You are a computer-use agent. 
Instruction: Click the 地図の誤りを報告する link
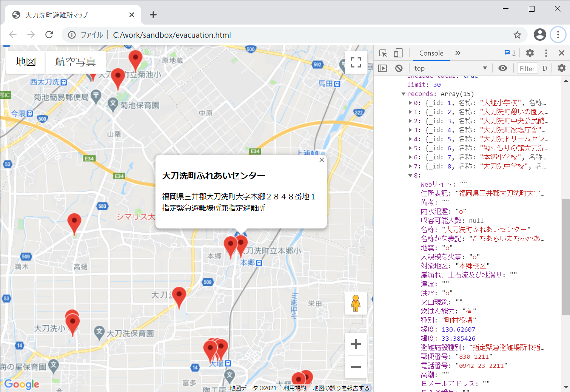pyautogui.click(x=341, y=388)
